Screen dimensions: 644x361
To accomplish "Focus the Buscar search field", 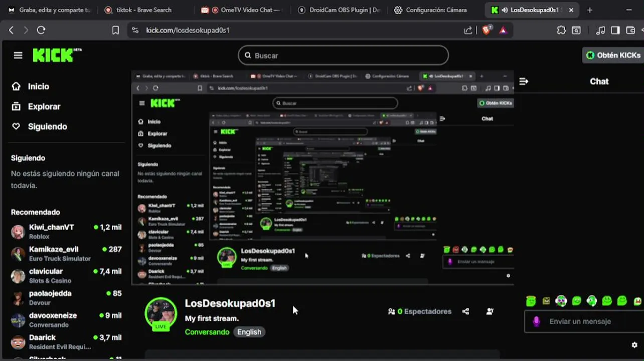I will point(343,55).
